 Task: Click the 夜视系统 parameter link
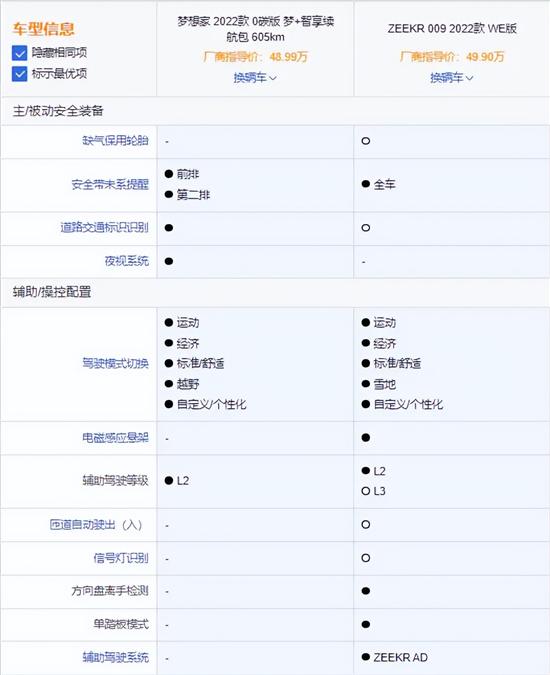click(x=127, y=261)
